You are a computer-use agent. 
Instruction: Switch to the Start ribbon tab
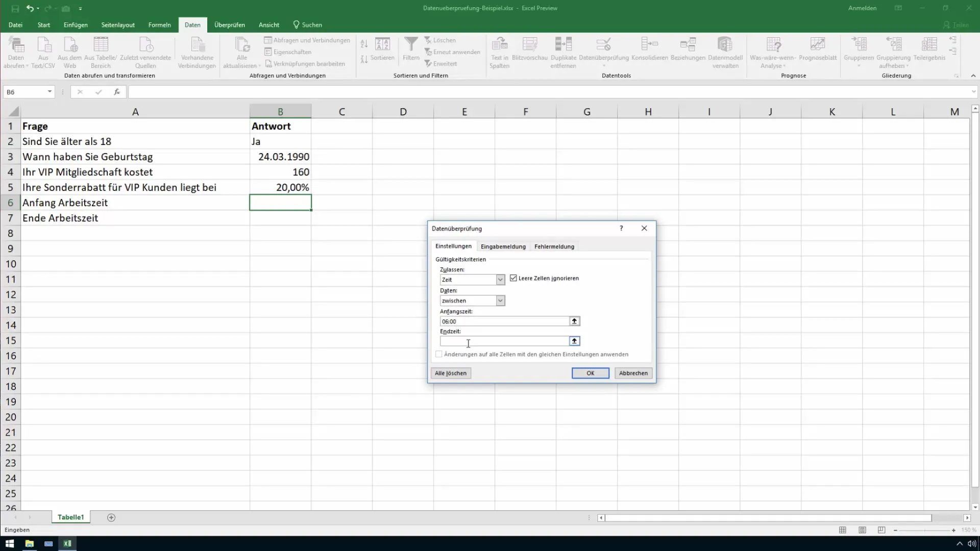44,24
